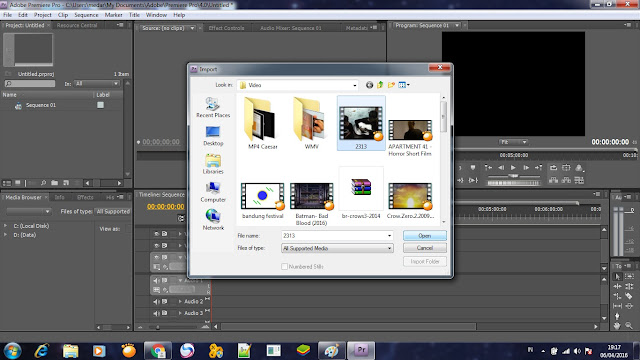Select Batman Bad Blood (2016) video
The width and height of the screenshot is (640, 360).
click(311, 204)
